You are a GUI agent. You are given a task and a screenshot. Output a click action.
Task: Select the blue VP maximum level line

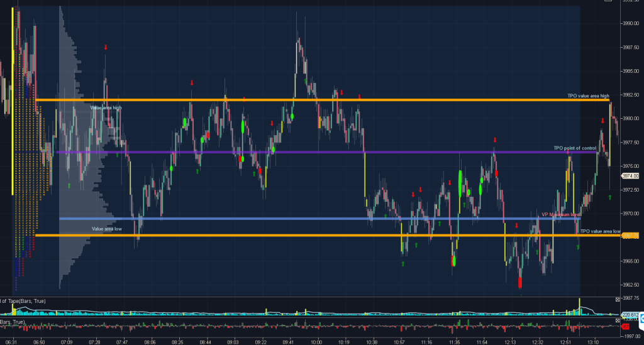[x=314, y=219]
